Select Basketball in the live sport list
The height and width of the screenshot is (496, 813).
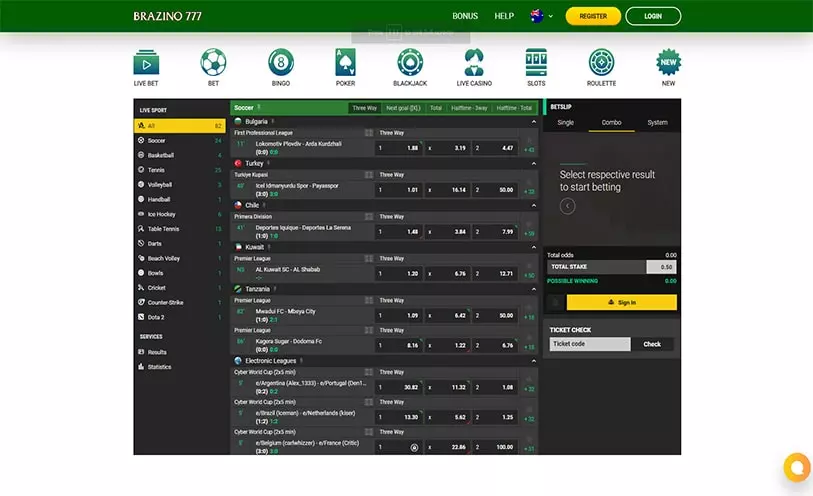[x=179, y=155]
